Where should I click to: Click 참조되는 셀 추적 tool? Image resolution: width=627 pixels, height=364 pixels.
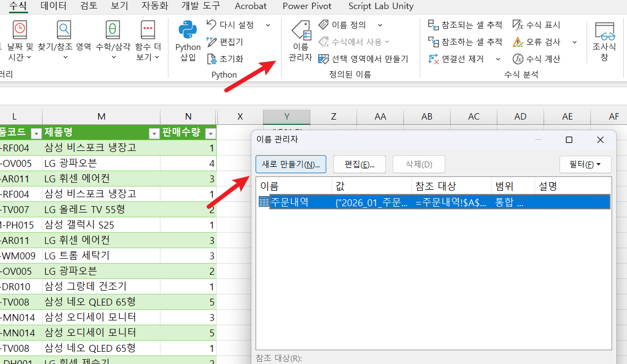pos(465,25)
